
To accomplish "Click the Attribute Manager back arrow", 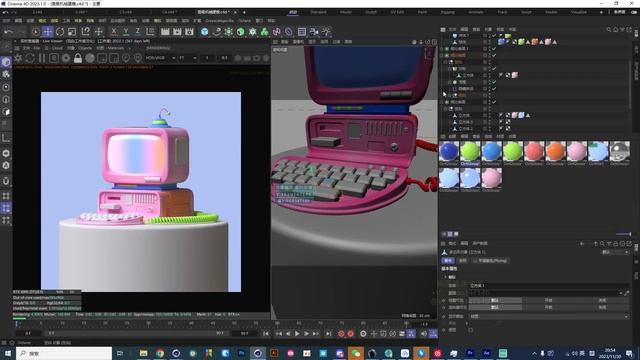I will (x=582, y=244).
